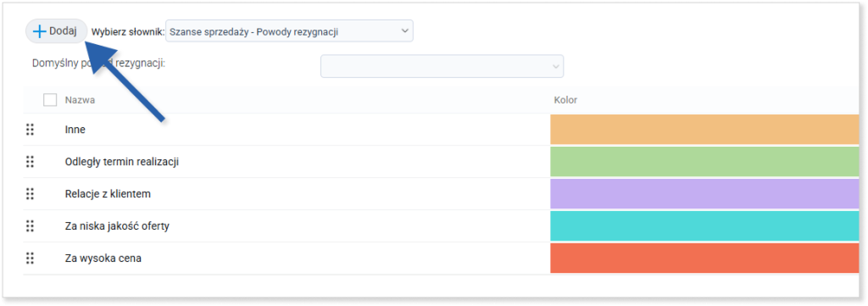This screenshot has width=868, height=306.
Task: Click the drag handle for Za wysoka cena
Action: coord(30,258)
